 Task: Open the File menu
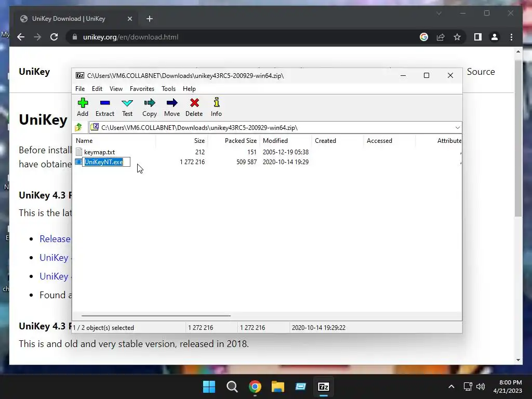coord(80,88)
